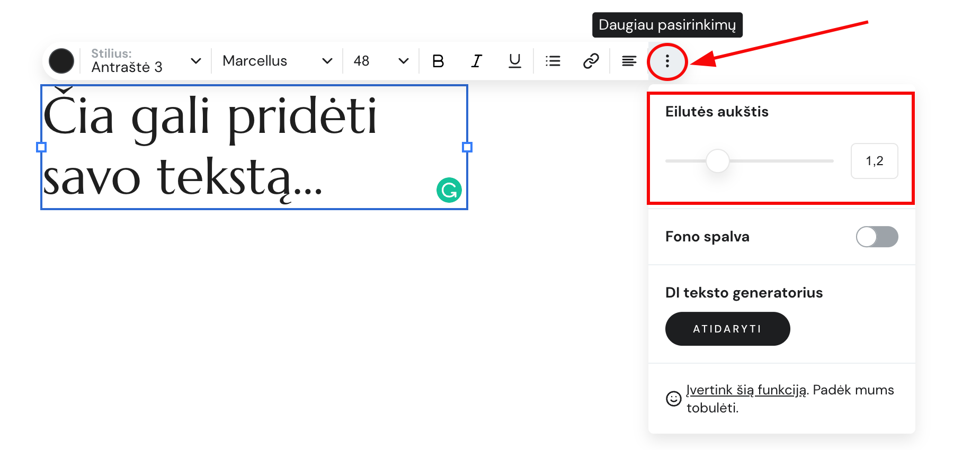The width and height of the screenshot is (980, 450).
Task: Open the green Grammarly icon
Action: [449, 190]
